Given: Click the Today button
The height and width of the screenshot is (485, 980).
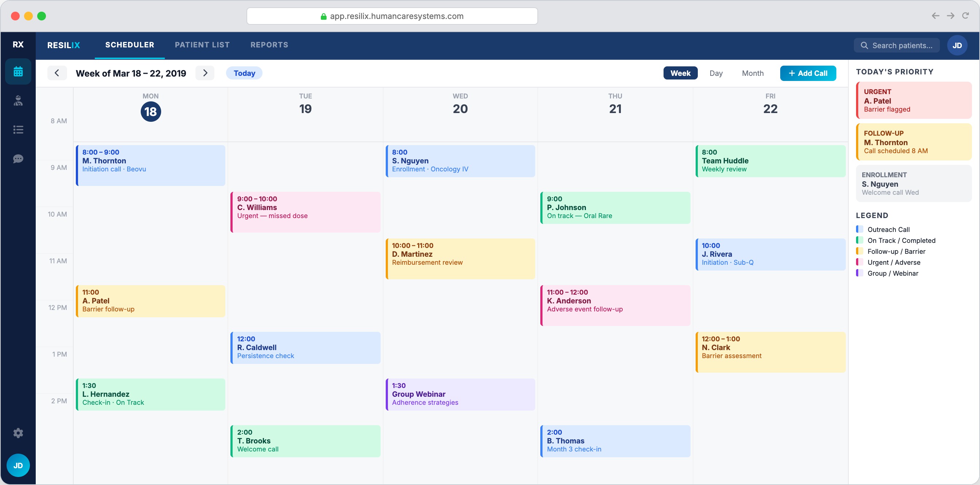Looking at the screenshot, I should 244,73.
